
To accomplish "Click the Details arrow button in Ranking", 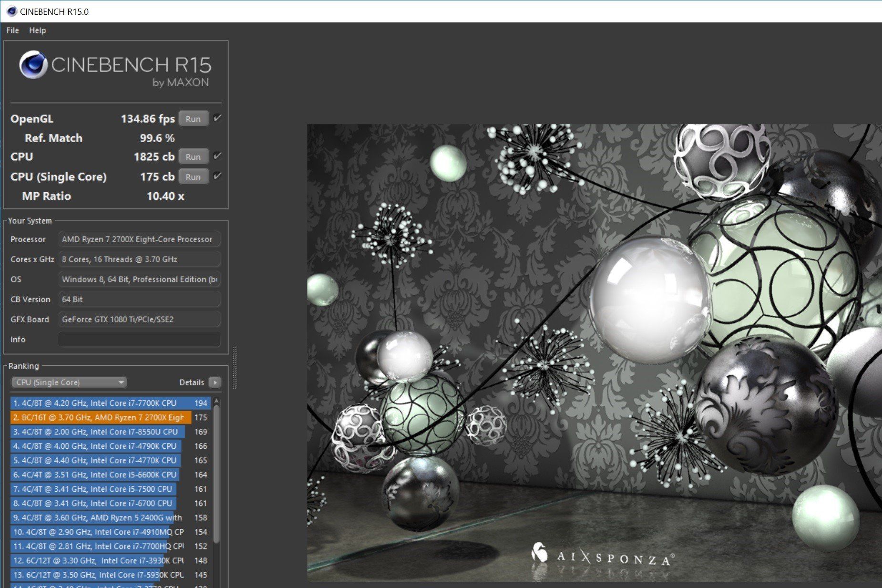I will [215, 382].
